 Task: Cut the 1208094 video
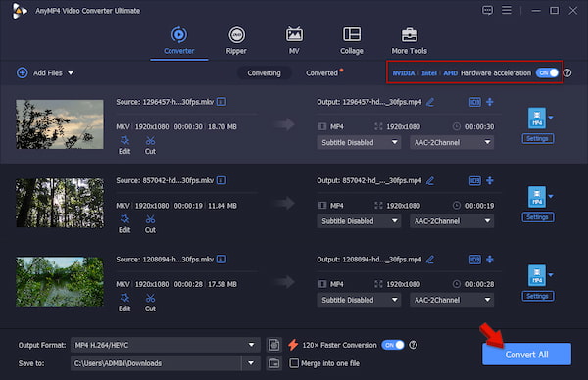point(150,303)
